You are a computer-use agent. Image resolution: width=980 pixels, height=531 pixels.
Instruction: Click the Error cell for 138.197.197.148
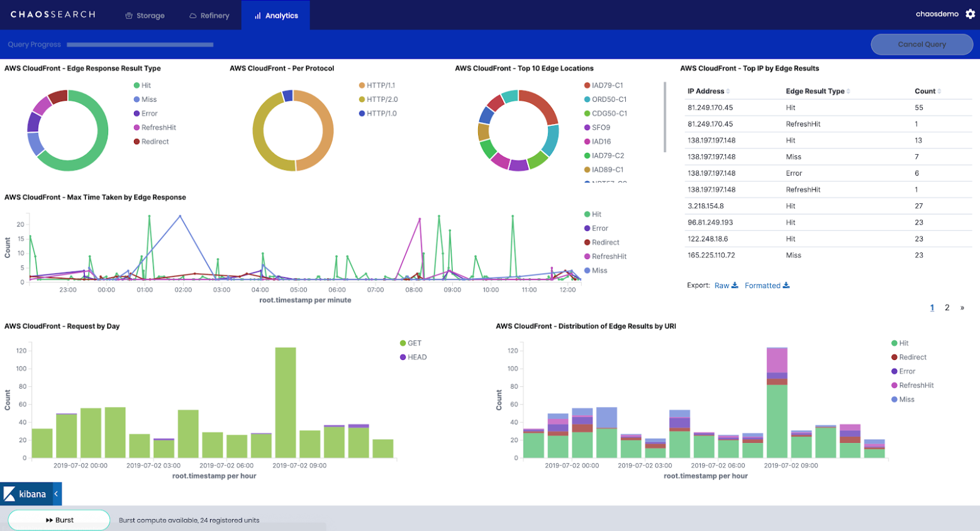pos(794,174)
